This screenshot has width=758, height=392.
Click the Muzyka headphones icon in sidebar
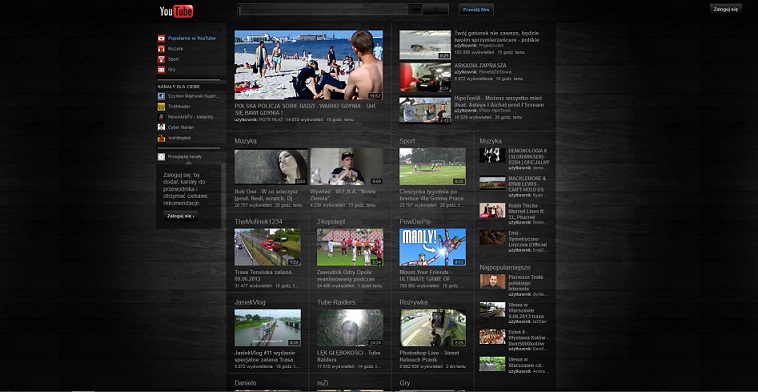161,49
